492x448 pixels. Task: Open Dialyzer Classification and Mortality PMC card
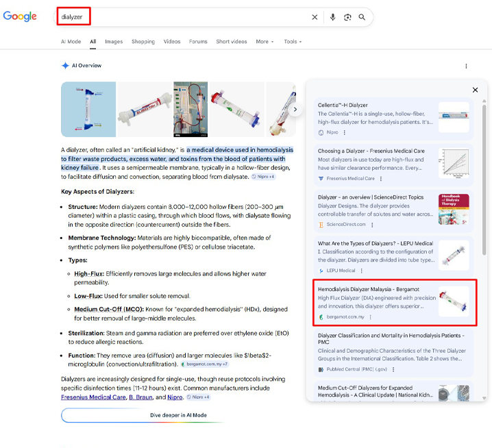click(x=393, y=352)
